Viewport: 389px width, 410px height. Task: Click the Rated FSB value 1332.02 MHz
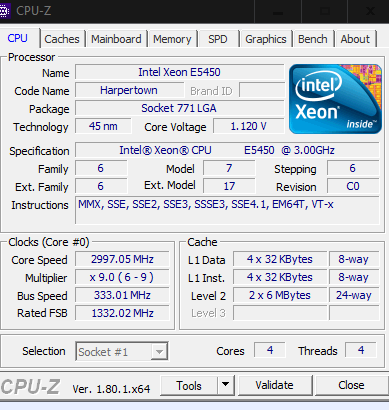[122, 313]
